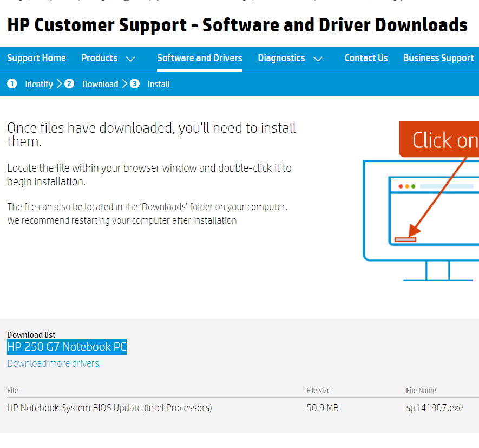479x448 pixels.
Task: Click the File column header
Action: point(12,391)
